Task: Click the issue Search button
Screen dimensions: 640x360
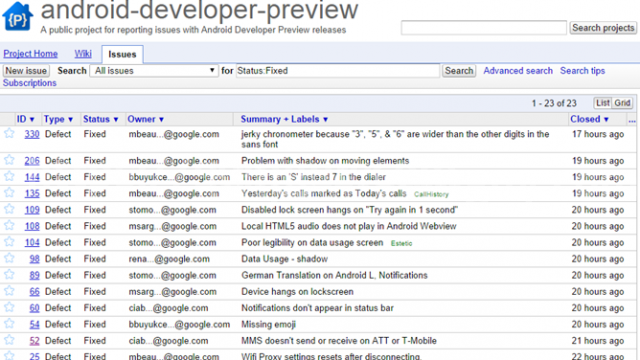Action: pyautogui.click(x=459, y=71)
